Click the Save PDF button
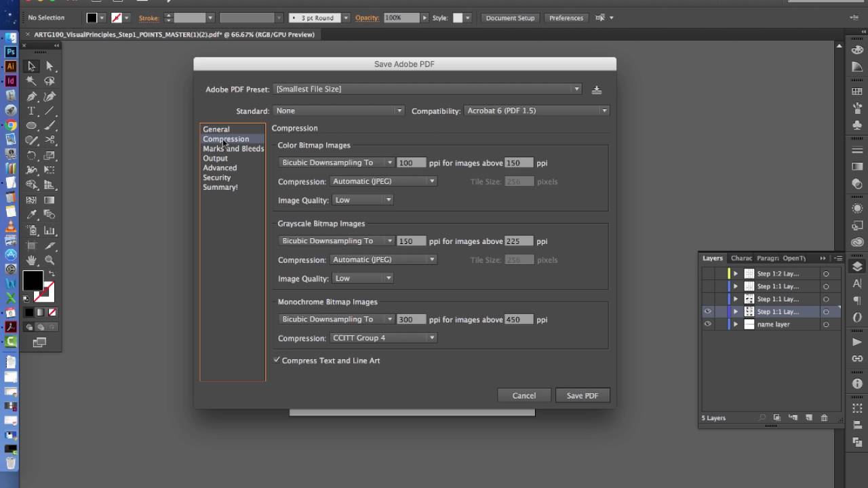The image size is (868, 488). [x=583, y=395]
